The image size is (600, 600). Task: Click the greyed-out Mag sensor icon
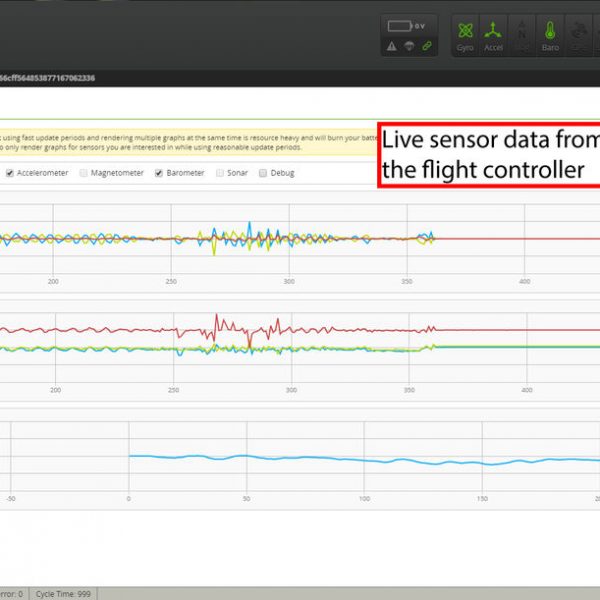[x=522, y=36]
